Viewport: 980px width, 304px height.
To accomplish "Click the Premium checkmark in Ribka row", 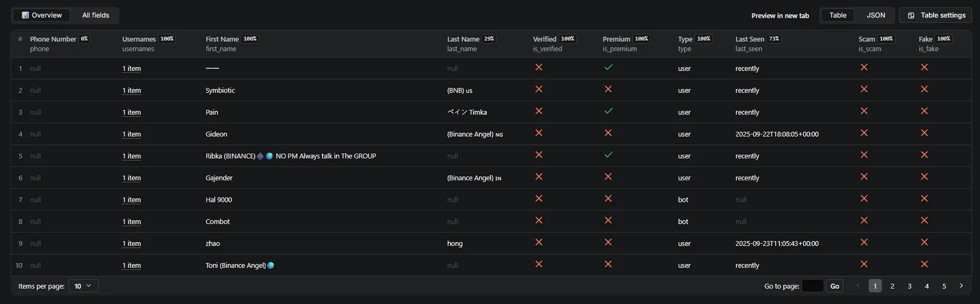I will point(609,155).
